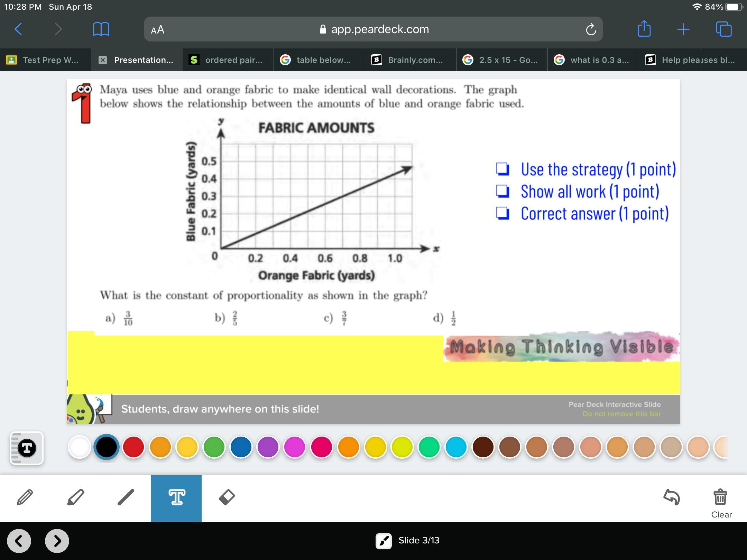Go to next slide arrow
The width and height of the screenshot is (747, 560).
[57, 541]
